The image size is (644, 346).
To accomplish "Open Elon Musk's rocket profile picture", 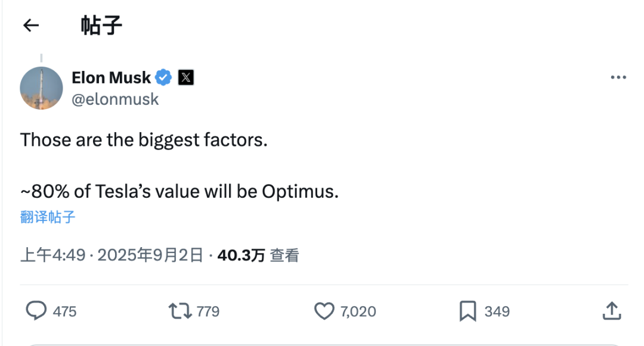I will pos(42,88).
